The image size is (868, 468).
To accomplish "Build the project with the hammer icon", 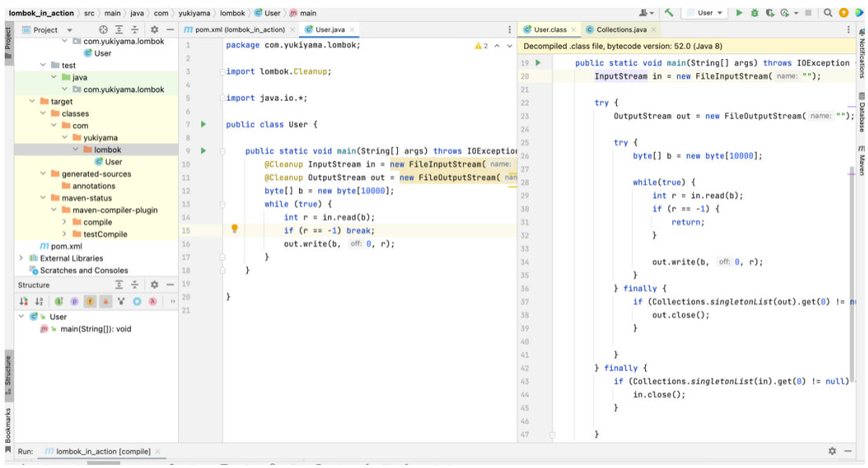I will [x=669, y=13].
